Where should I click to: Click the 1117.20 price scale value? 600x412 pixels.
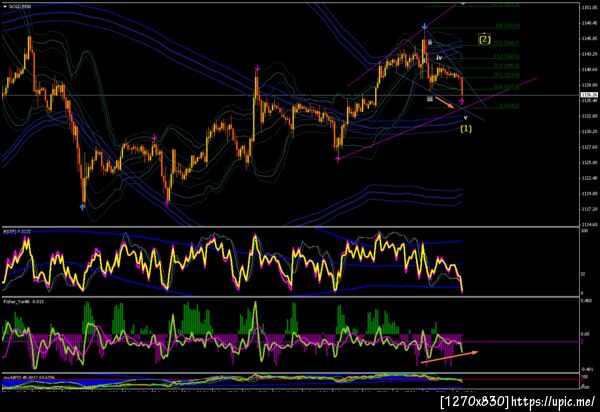click(x=590, y=209)
